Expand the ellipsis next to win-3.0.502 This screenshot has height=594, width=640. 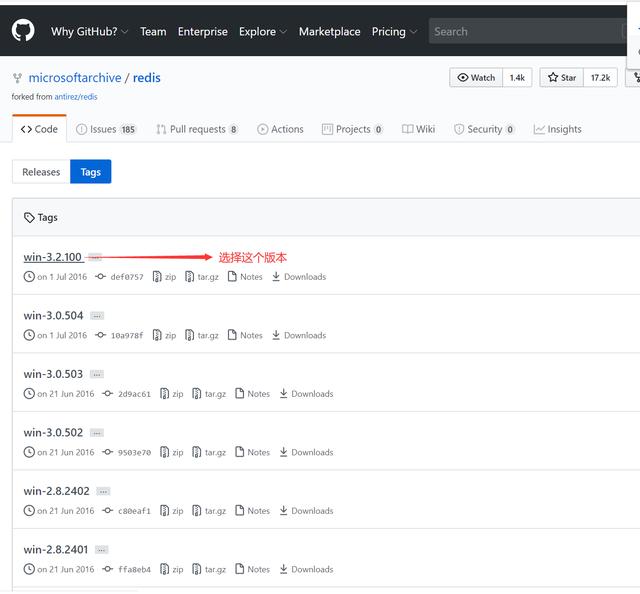[97, 433]
